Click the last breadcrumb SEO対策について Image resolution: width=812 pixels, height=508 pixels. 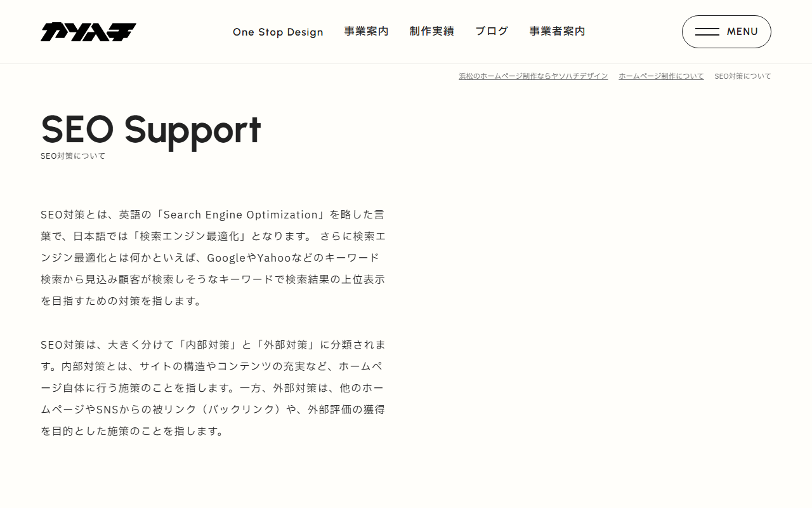(x=743, y=76)
